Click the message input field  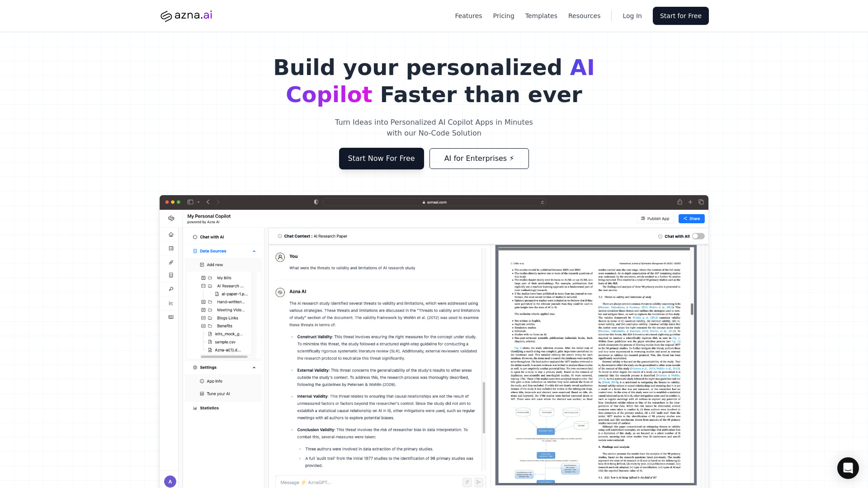coord(376,482)
